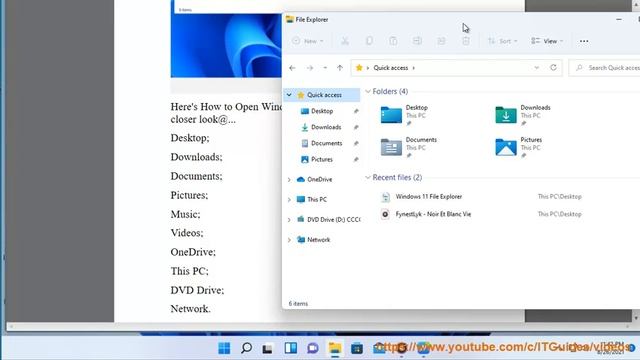
Task: Select Desktop in the navigation pane
Action: click(322, 111)
